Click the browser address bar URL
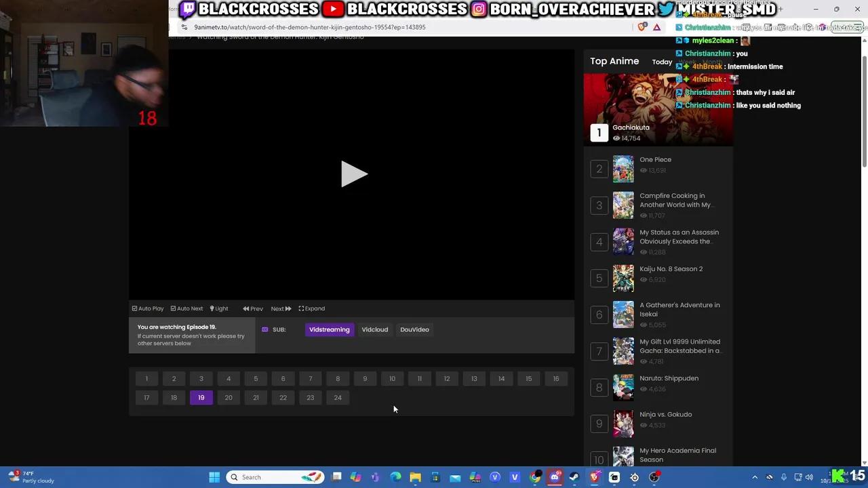 310,27
